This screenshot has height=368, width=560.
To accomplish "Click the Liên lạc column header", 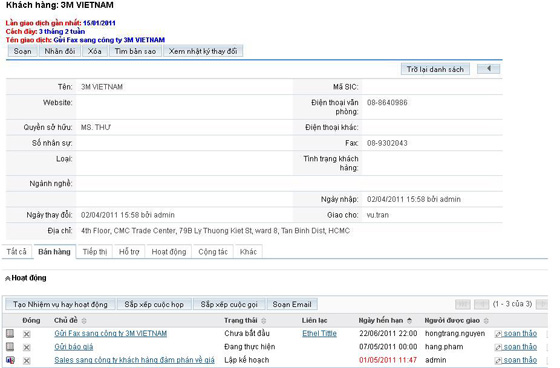I will [314, 320].
